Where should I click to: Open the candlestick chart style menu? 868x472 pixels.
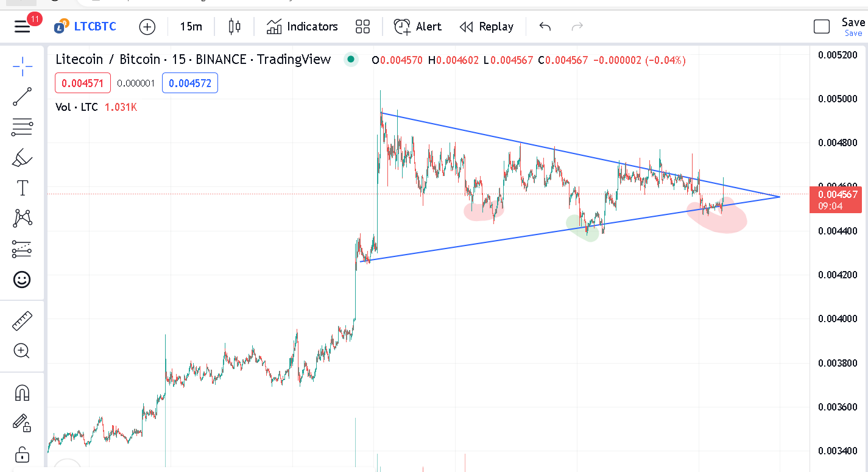(x=235, y=26)
